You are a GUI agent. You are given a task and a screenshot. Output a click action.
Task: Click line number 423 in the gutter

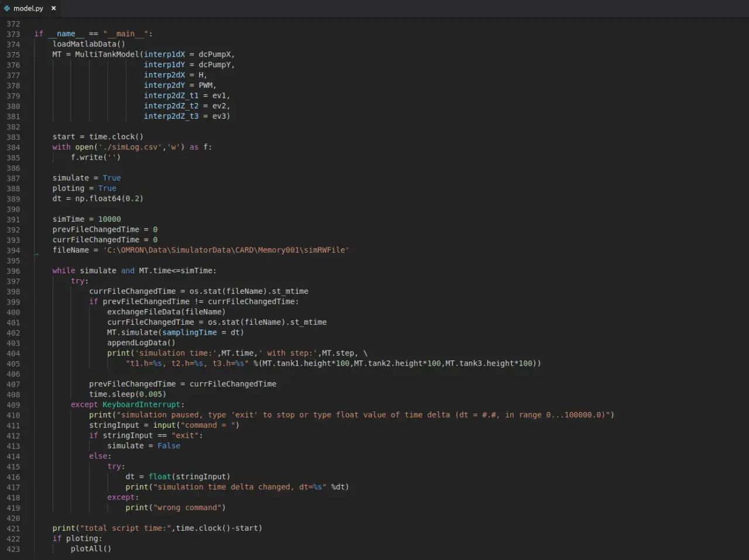pyautogui.click(x=13, y=549)
